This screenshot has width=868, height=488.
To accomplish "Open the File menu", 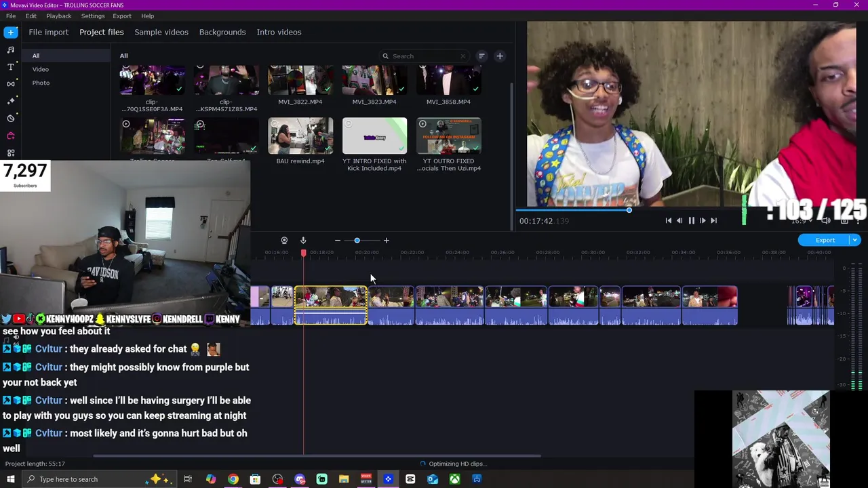I will click(11, 16).
